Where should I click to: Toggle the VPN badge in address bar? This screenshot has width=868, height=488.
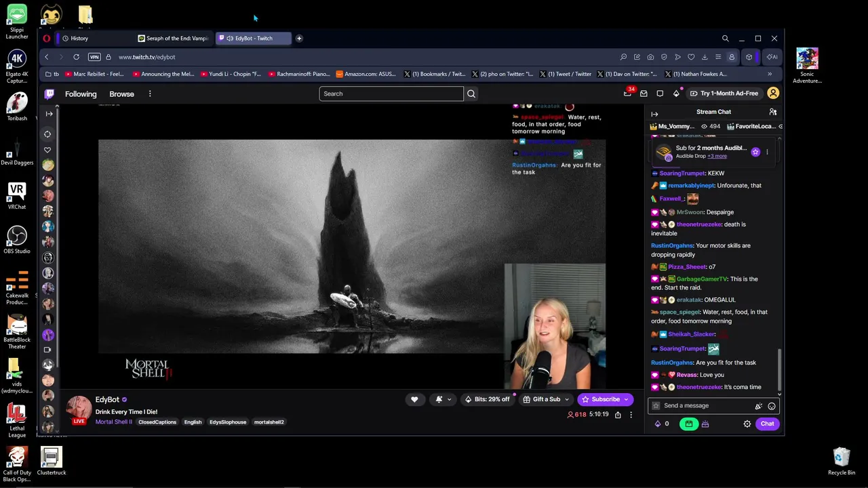click(x=94, y=57)
